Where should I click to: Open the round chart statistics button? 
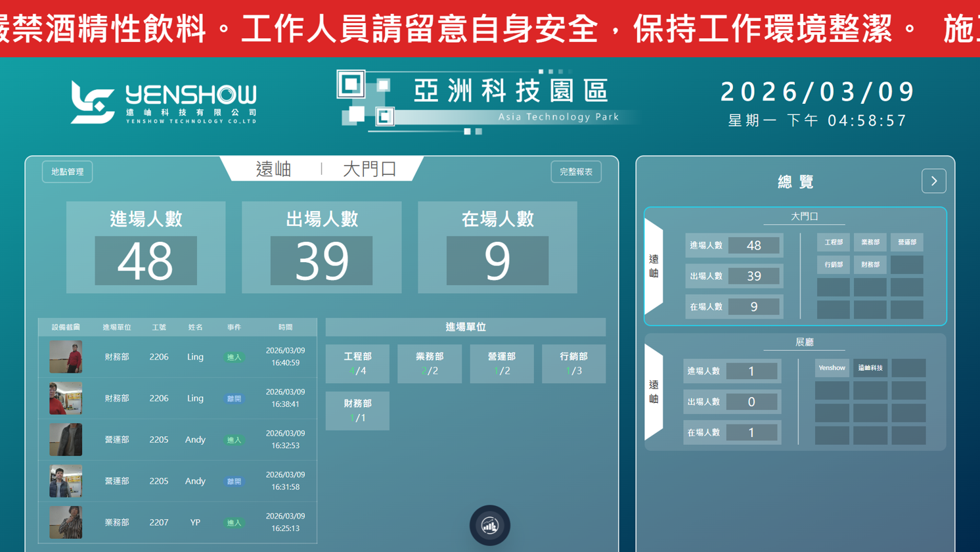pos(489,525)
